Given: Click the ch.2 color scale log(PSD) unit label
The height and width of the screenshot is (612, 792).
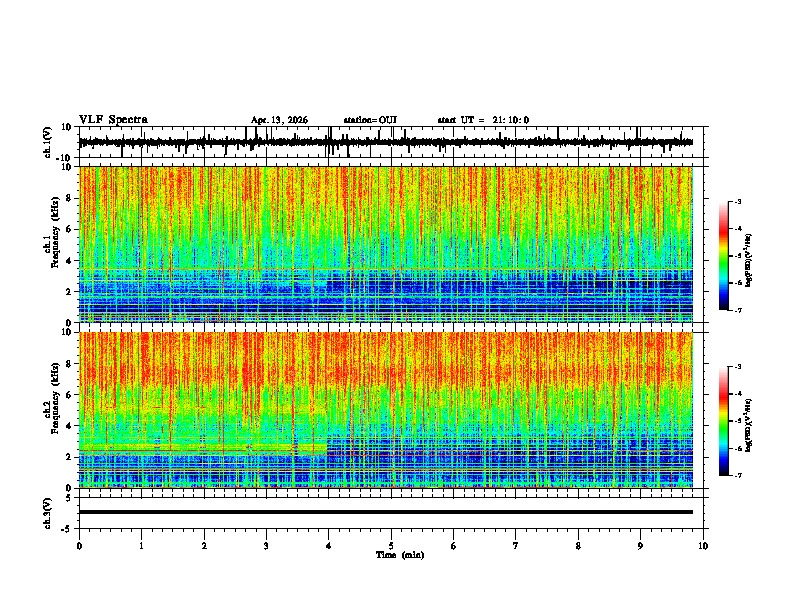Looking at the screenshot, I should (748, 425).
